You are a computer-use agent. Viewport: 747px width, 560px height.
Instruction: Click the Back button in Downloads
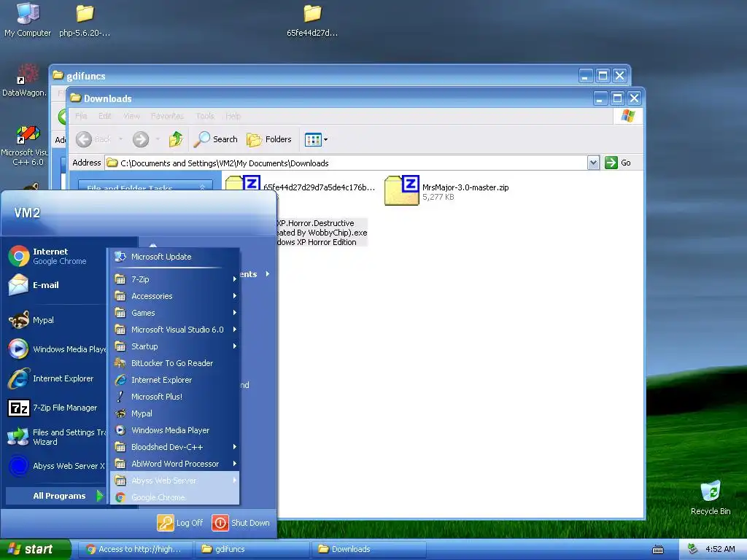pyautogui.click(x=93, y=139)
